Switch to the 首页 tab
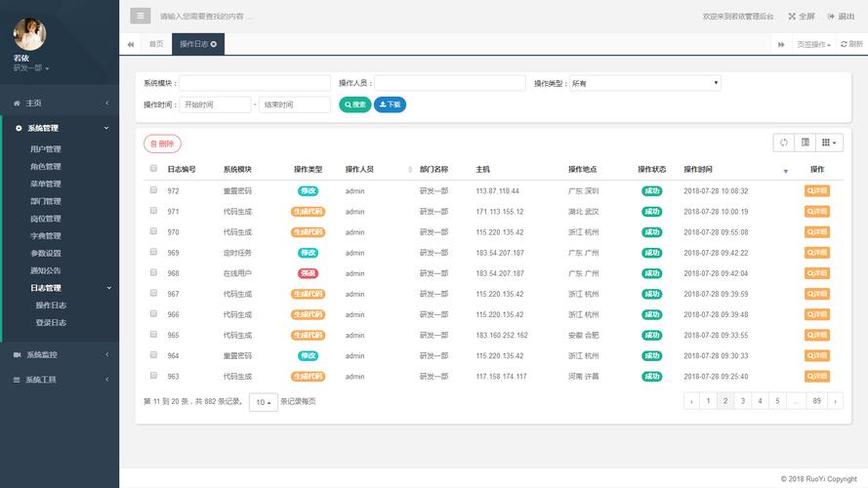This screenshot has height=488, width=868. [156, 44]
